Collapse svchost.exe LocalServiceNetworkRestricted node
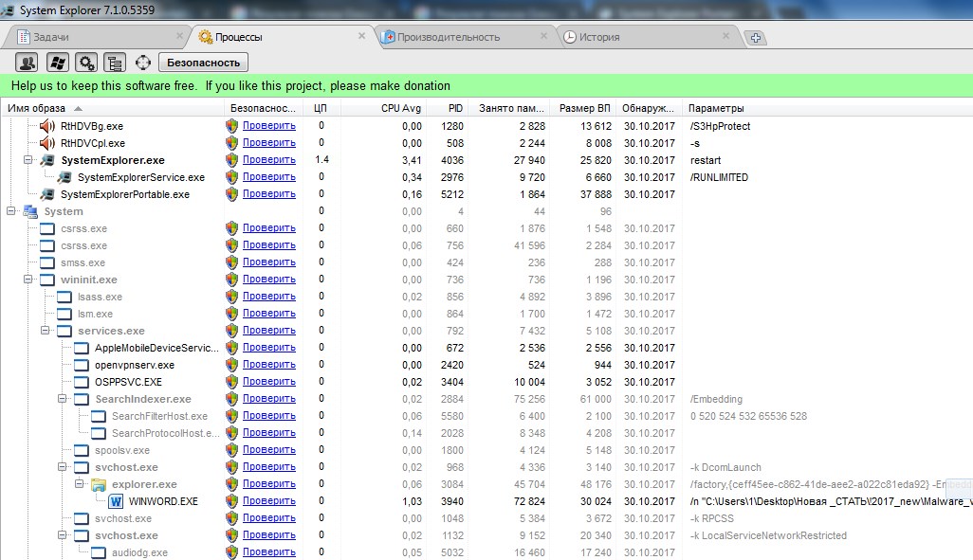This screenshot has width=973, height=560. click(62, 535)
